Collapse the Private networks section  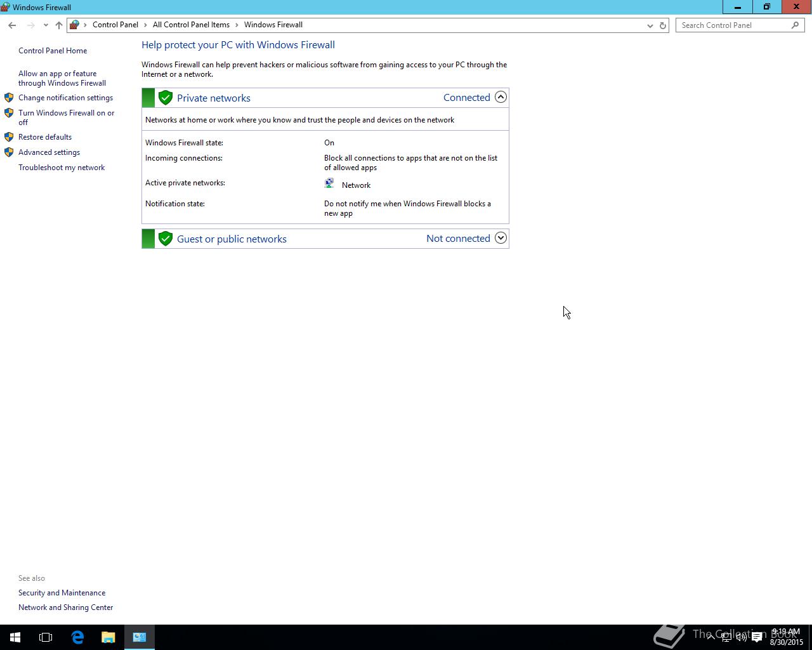[x=501, y=97]
